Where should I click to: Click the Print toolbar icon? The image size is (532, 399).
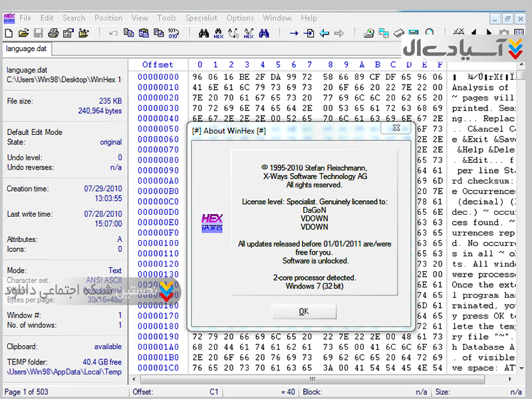[53, 33]
